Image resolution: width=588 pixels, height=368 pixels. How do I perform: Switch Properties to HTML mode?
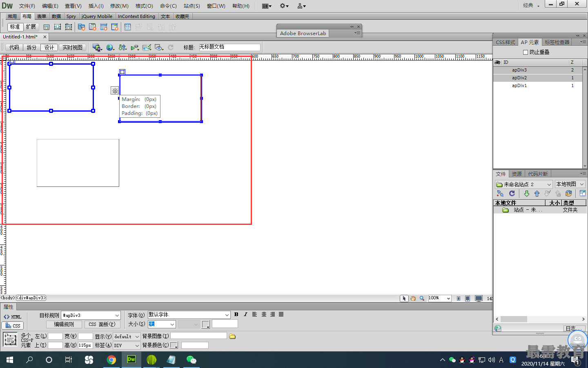pos(13,317)
